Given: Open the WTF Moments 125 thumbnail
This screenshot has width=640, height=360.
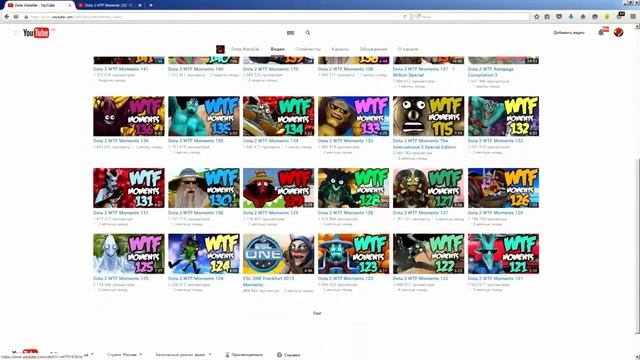Looking at the screenshot, I should point(129,254).
